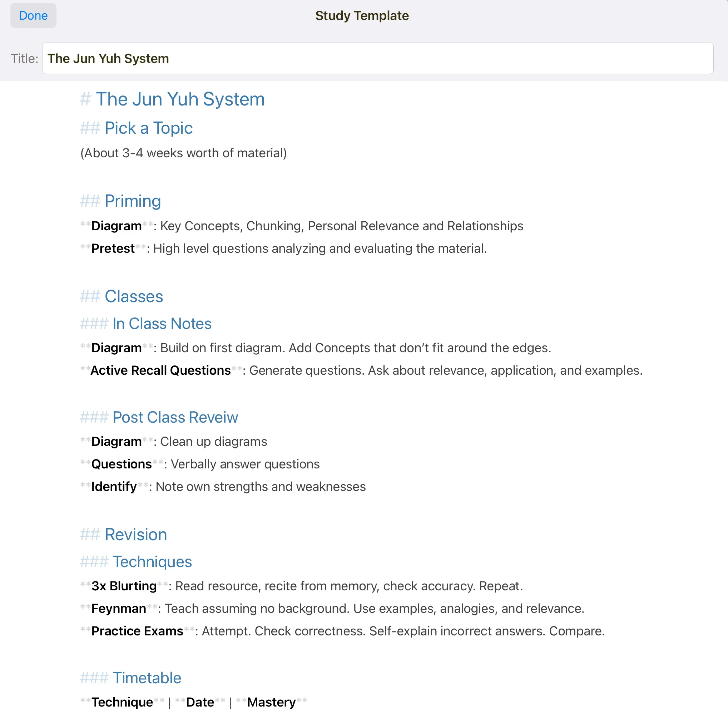The height and width of the screenshot is (728, 728).
Task: Click the '3x Blurting' bold text
Action: click(124, 586)
